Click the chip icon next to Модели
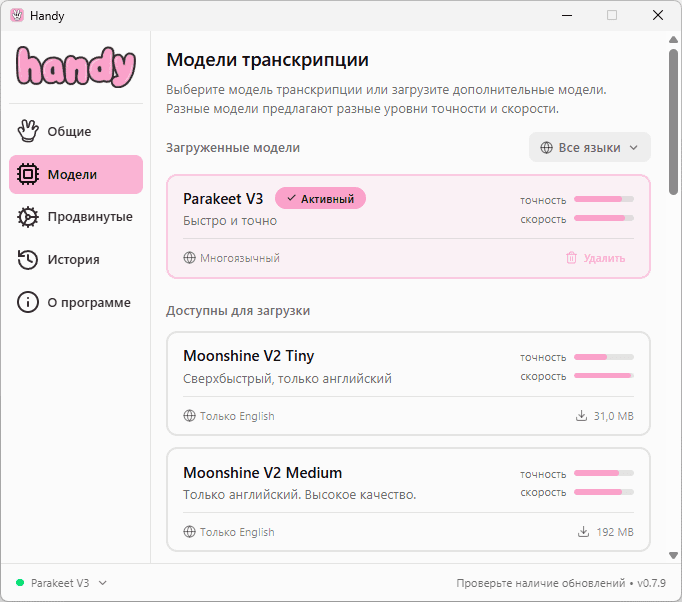682x602 pixels. [x=28, y=174]
